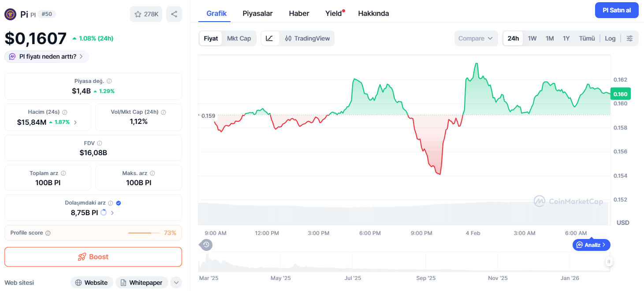Open the share icon button

174,14
